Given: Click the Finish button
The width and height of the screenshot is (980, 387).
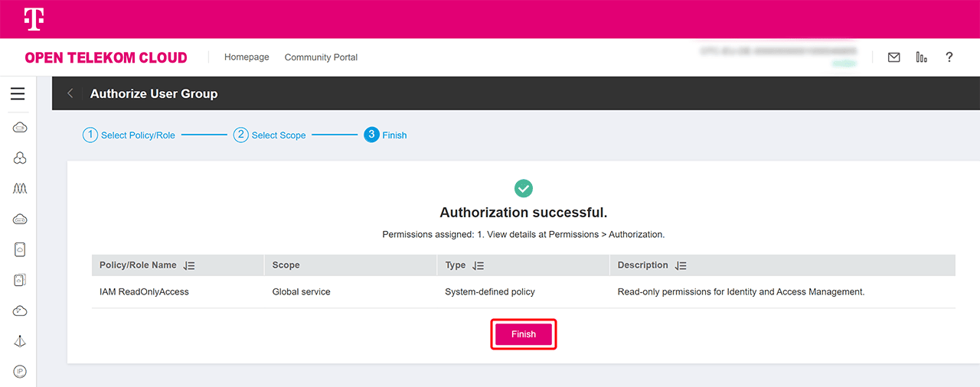Looking at the screenshot, I should pos(524,334).
